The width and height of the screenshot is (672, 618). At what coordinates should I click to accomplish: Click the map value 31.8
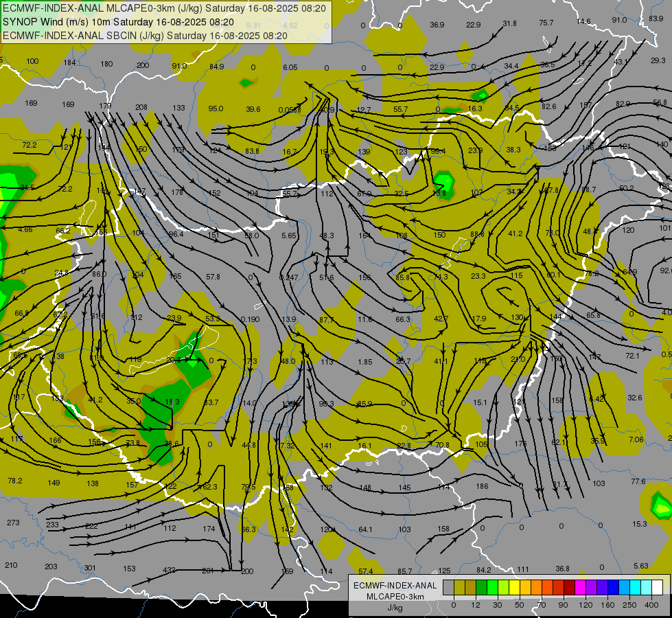509,23
